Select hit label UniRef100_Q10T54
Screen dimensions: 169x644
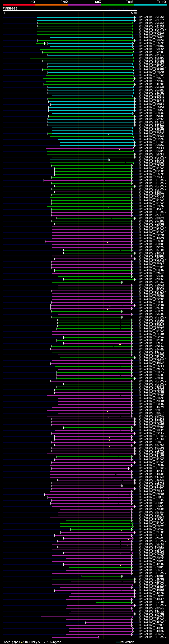(152, 107)
